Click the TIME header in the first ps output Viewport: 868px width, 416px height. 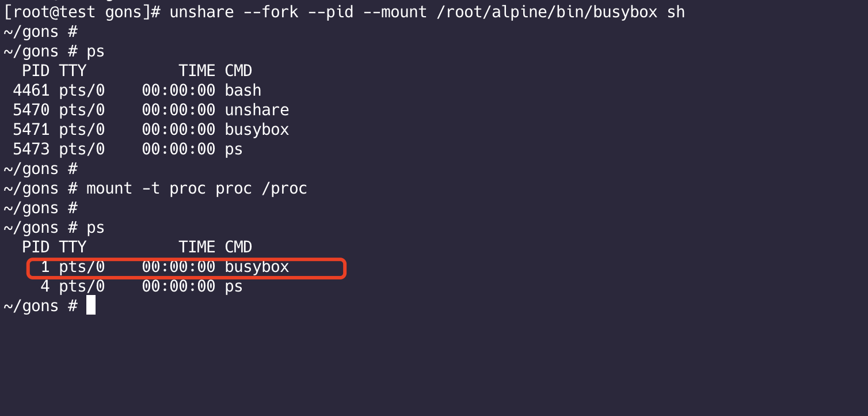click(197, 71)
